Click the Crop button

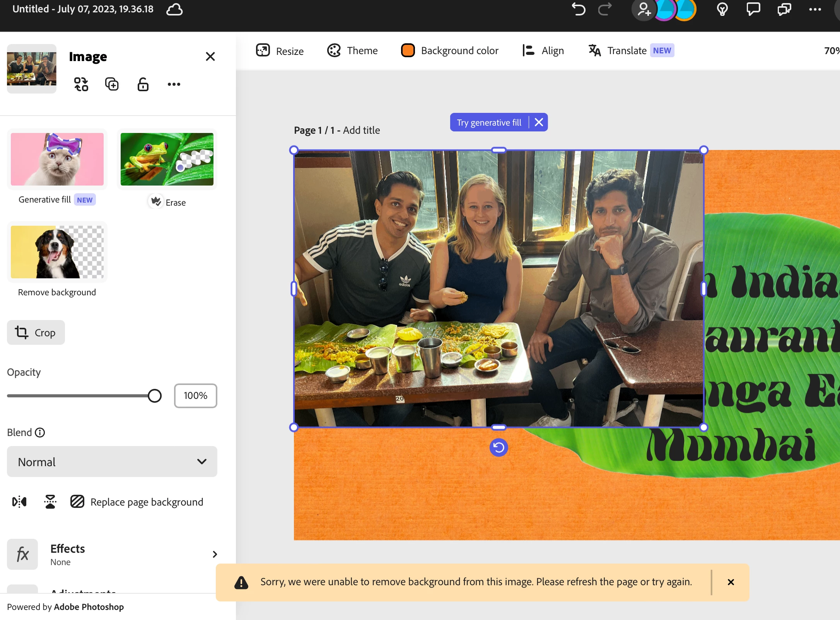point(36,332)
